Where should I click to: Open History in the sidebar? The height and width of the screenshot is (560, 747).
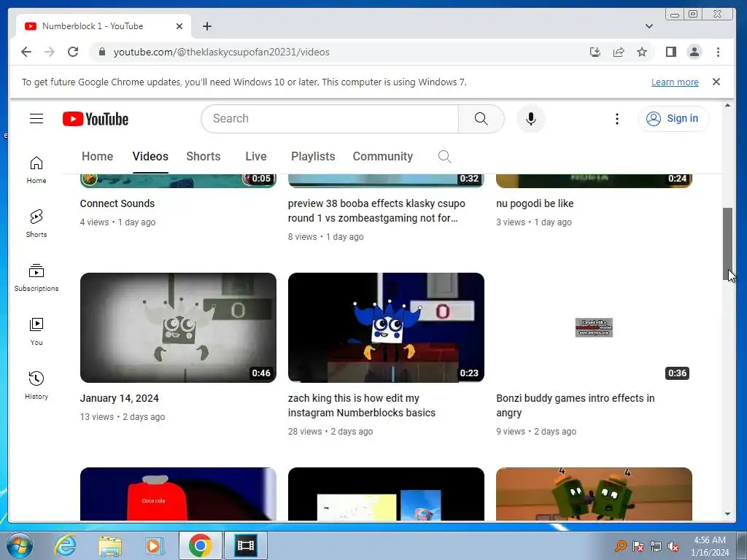pos(36,385)
